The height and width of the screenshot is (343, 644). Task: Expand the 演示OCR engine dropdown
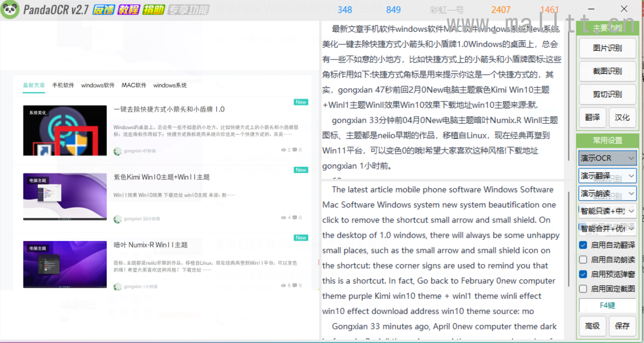tap(607, 158)
